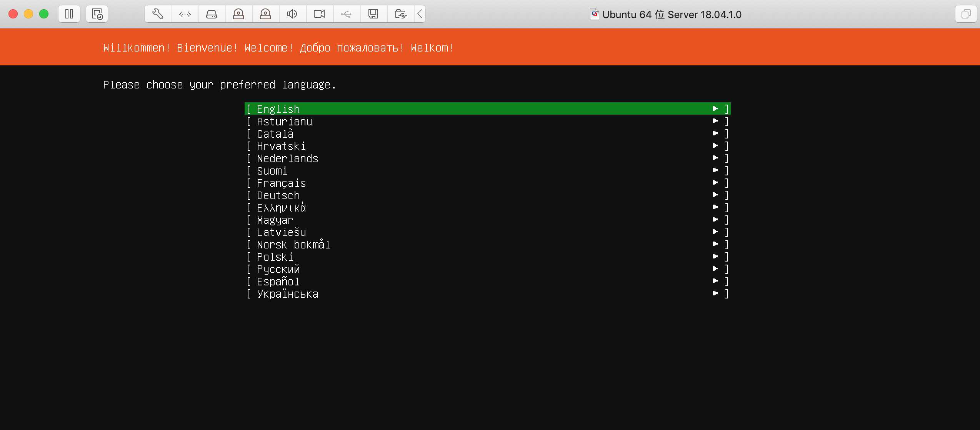
Task: Click the arrow on the Asturianu row
Action: tap(715, 121)
